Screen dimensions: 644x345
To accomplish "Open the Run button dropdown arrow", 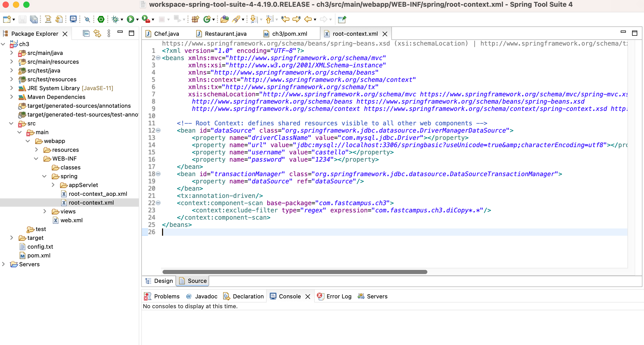I will pos(137,20).
